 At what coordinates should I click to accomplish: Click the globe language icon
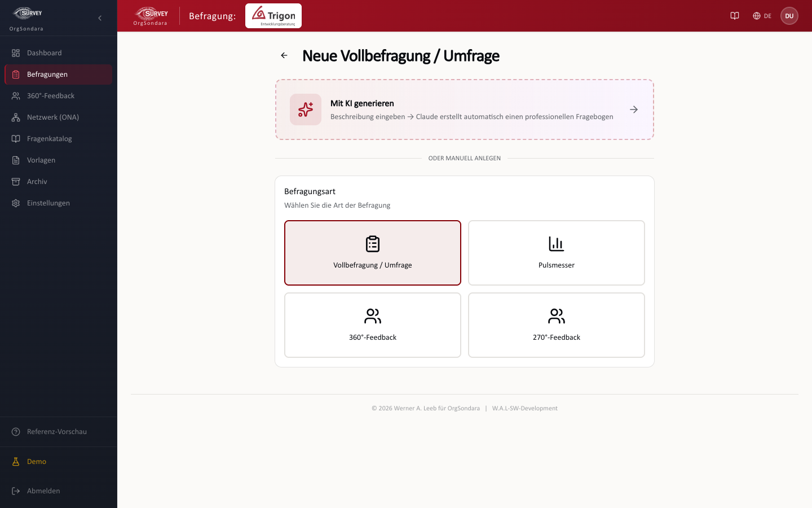757,16
